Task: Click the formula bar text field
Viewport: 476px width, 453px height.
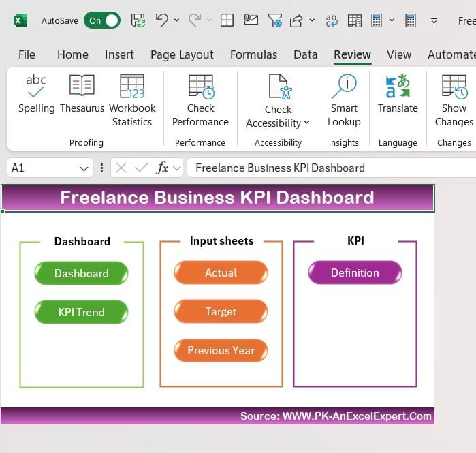Action: [x=332, y=168]
